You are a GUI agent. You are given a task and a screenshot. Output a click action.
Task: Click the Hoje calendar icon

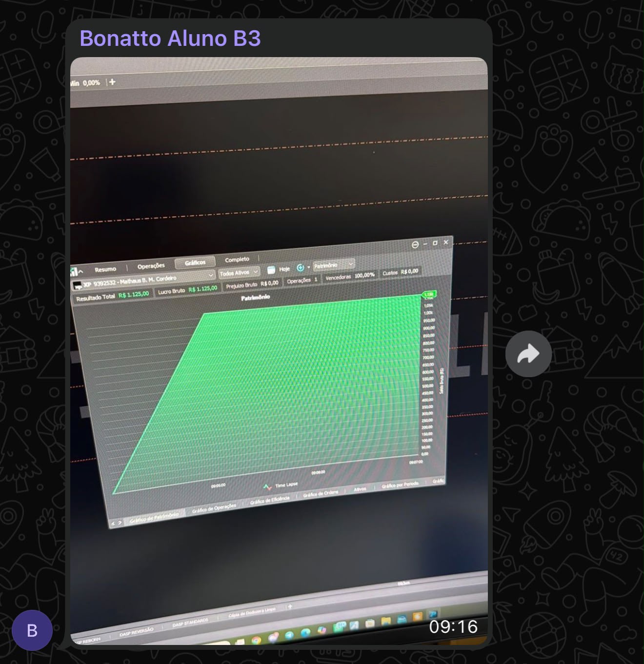[271, 270]
